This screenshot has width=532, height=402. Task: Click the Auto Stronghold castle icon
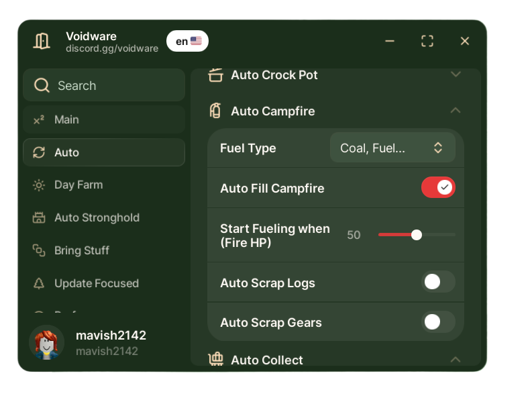[x=39, y=217]
